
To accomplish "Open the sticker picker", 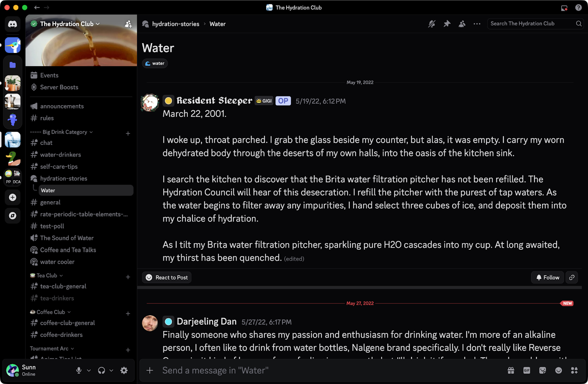I will click(542, 370).
